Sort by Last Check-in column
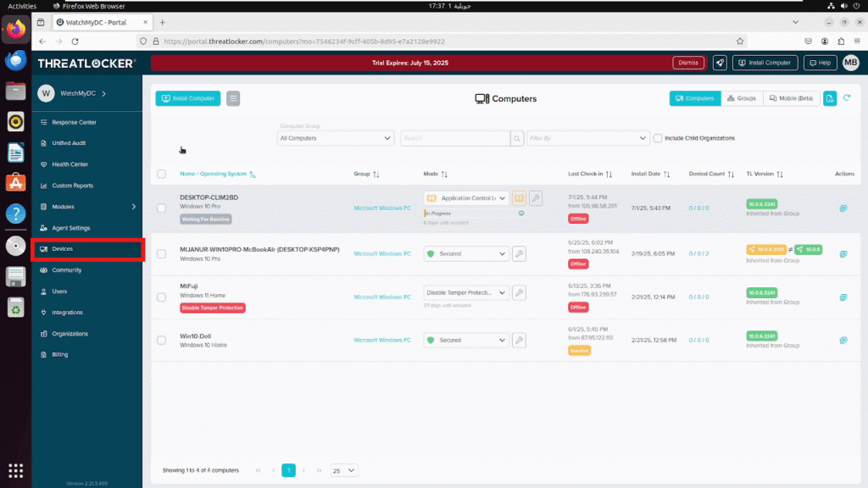 [590, 175]
